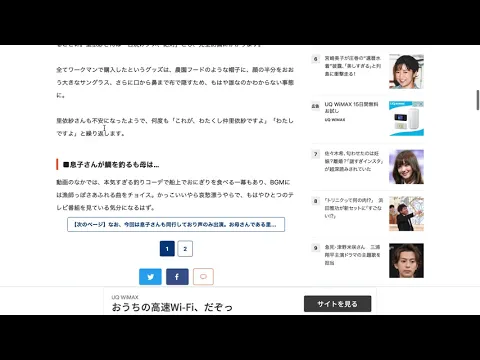Open ranking 6 article thumbnail photo

406,71
